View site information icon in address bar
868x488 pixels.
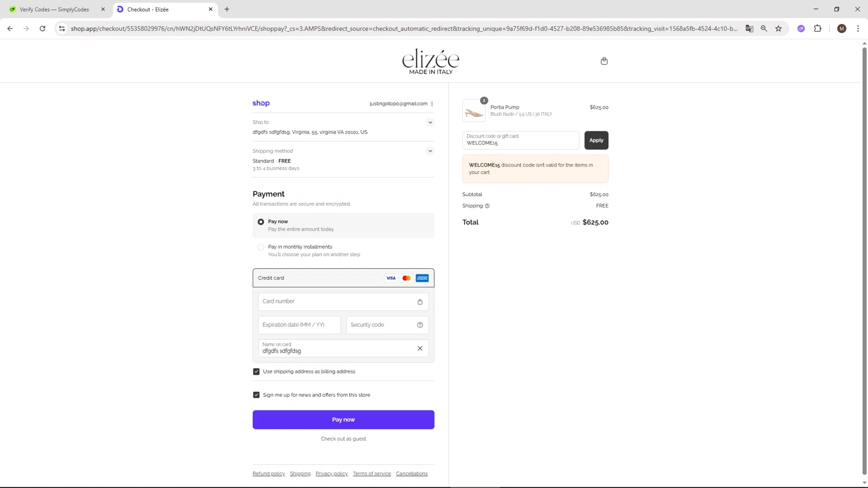(62, 28)
